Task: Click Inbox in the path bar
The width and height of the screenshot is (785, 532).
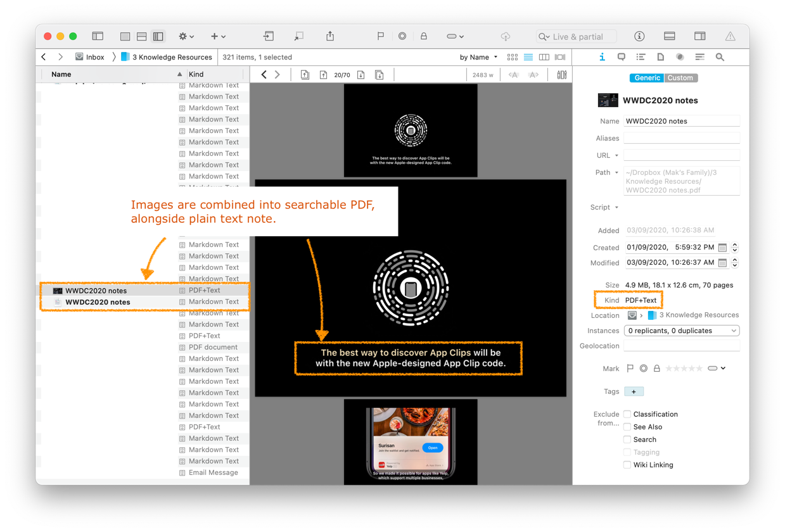Action: 89,57
